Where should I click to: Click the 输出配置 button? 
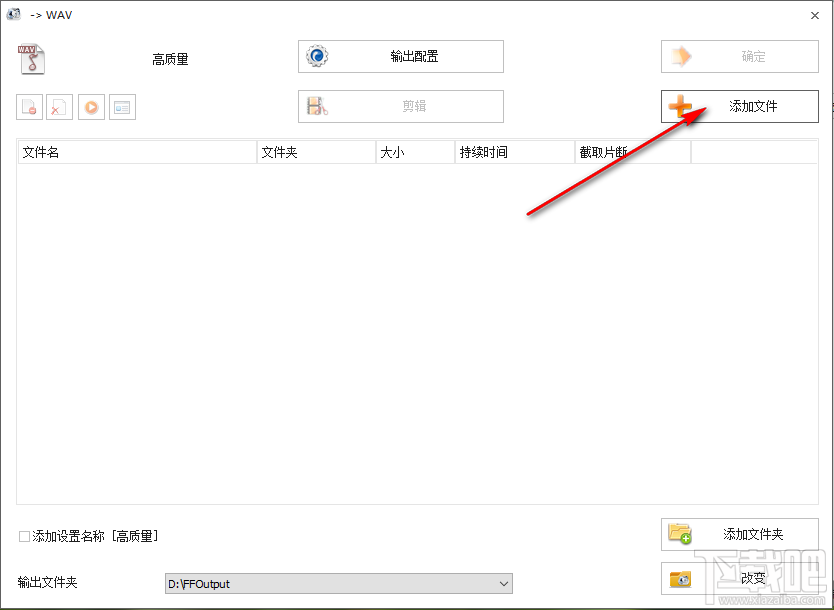click(x=400, y=56)
